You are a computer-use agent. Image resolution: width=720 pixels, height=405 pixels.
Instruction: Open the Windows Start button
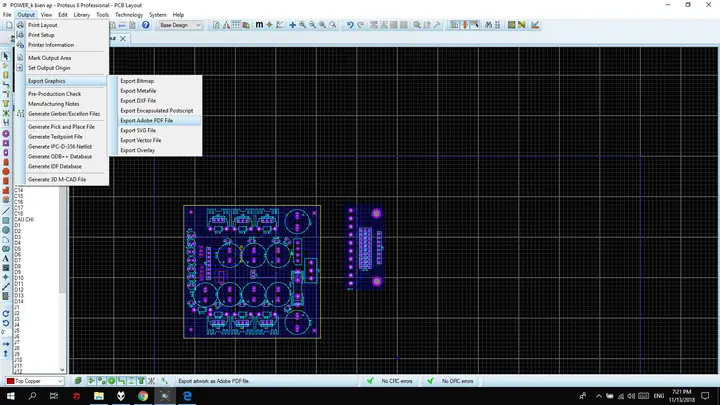(x=11, y=396)
